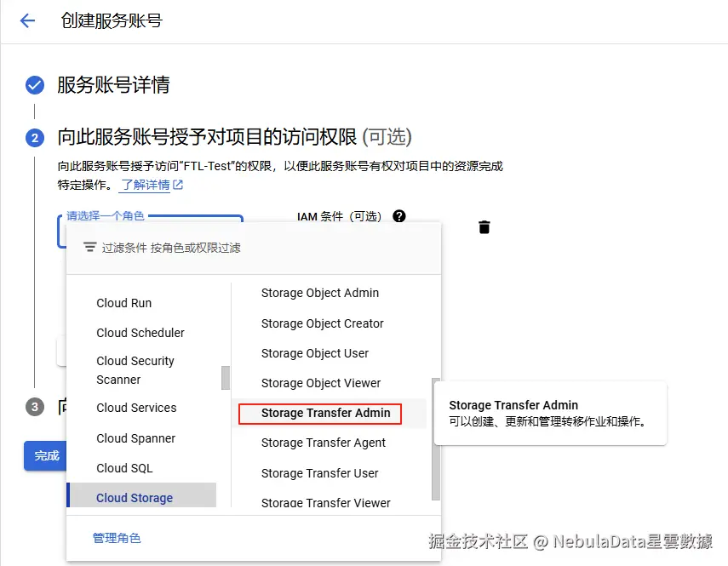Open the external link icon beside 了解详情

pyautogui.click(x=178, y=185)
